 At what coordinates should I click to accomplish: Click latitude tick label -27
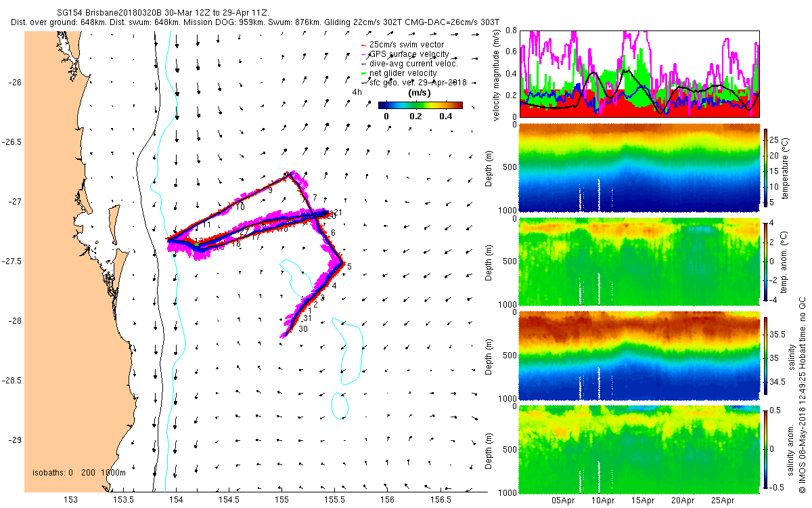[x=16, y=202]
